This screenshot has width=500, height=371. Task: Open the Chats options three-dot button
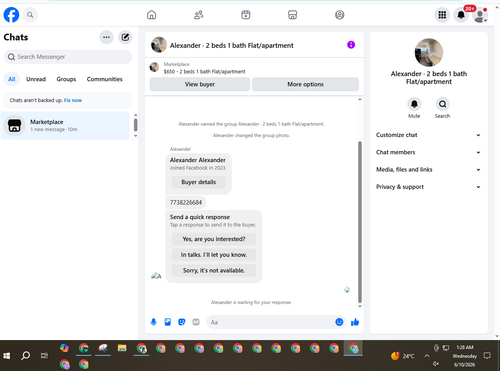106,37
